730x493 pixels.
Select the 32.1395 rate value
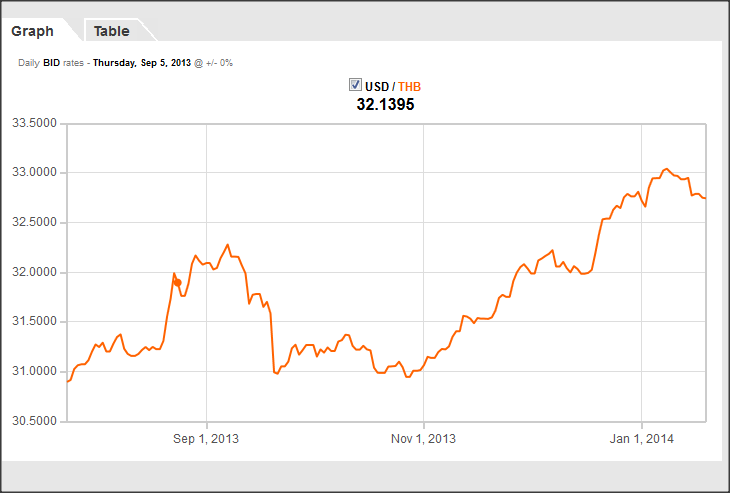click(385, 104)
